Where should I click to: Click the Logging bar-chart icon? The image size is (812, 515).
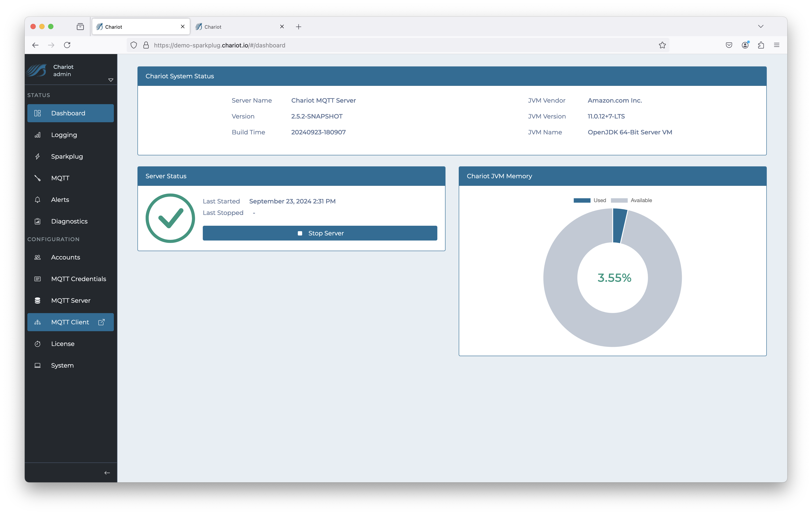point(38,135)
